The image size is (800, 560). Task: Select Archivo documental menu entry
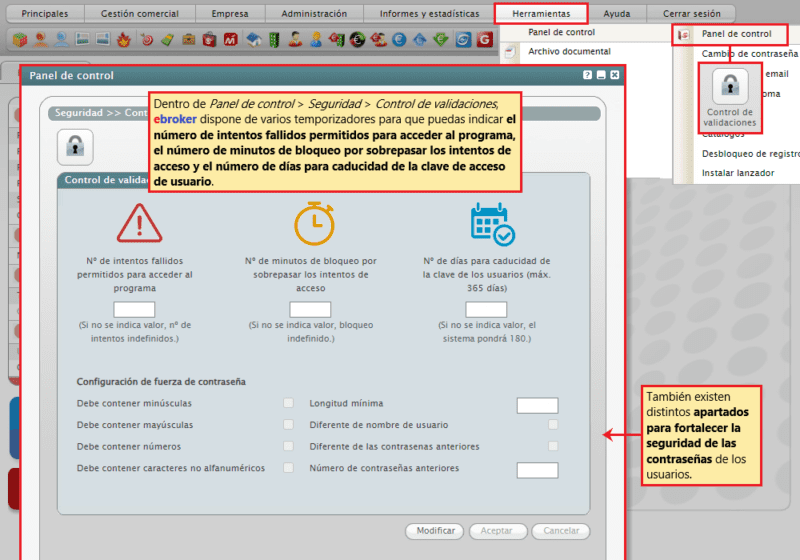[x=569, y=52]
